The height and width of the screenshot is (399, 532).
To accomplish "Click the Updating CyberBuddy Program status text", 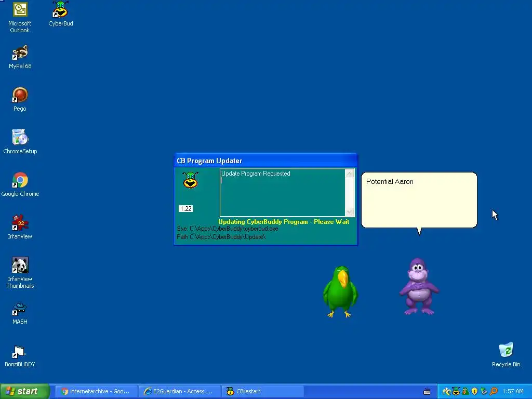I will click(284, 221).
